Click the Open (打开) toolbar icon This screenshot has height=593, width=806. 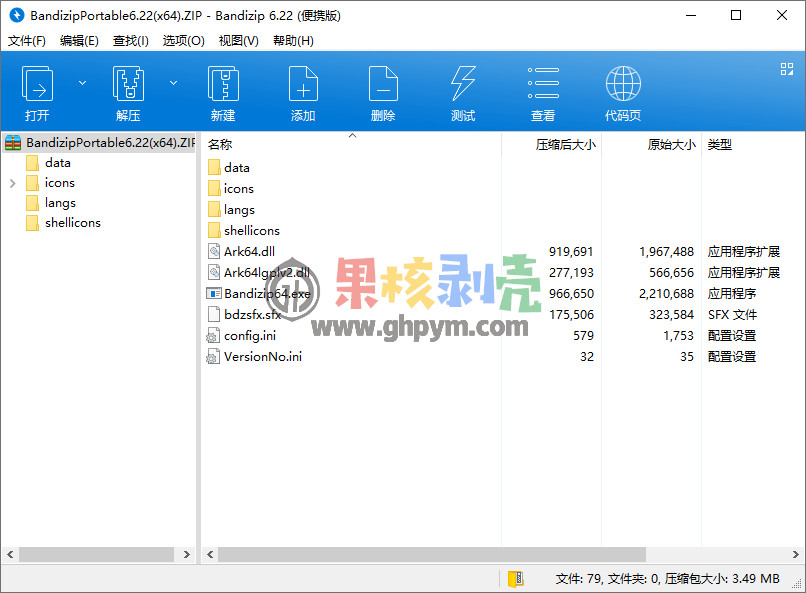[x=37, y=83]
